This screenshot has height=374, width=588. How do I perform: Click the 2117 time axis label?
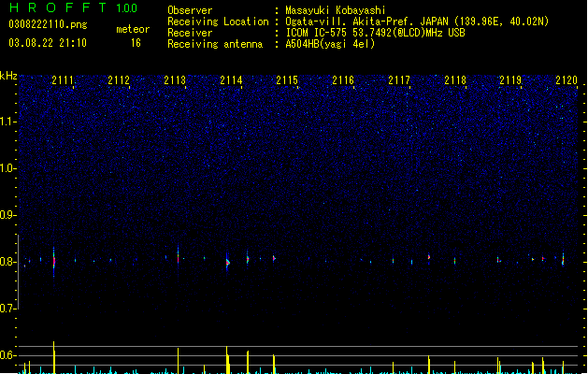point(399,80)
